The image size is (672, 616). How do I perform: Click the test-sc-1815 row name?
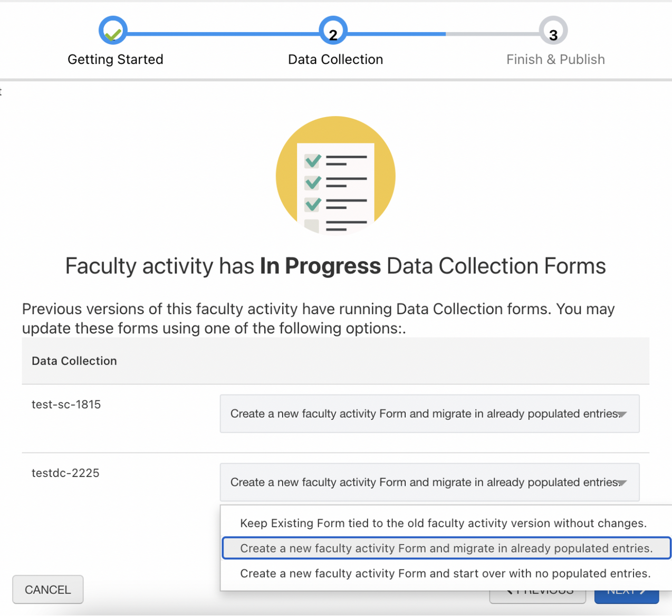click(66, 405)
